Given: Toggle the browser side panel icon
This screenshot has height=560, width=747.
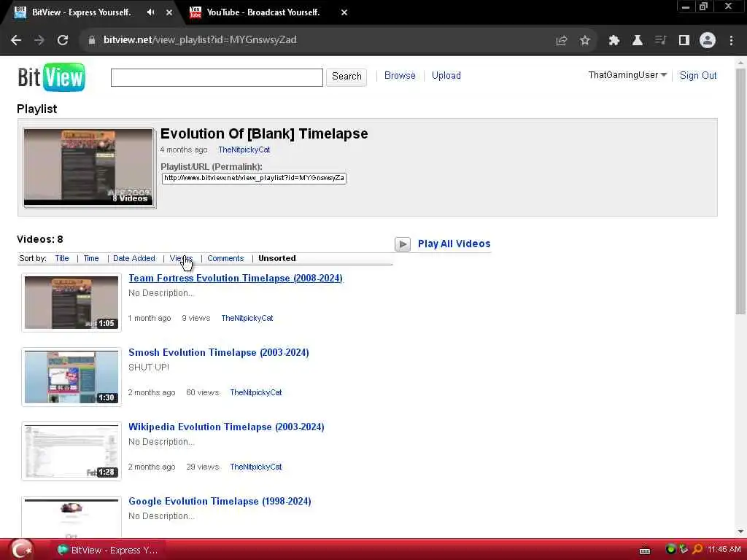Looking at the screenshot, I should point(684,41).
